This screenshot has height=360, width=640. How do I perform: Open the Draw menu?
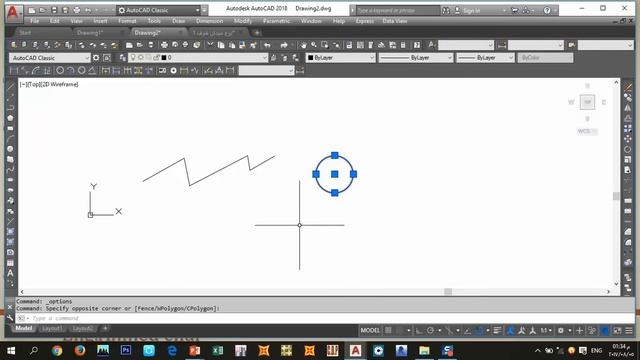coord(178,21)
